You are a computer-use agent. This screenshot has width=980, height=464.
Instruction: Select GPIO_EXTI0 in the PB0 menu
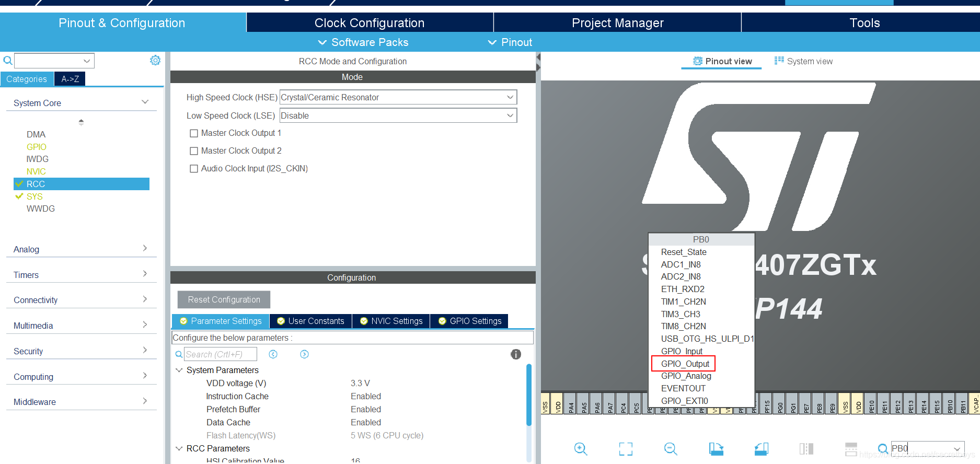click(x=684, y=401)
